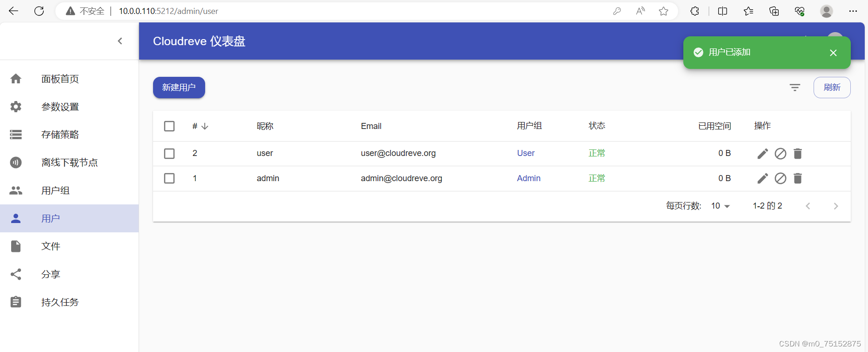This screenshot has height=352, width=868.
Task: Edit the admin@cloudreve.org account
Action: click(x=763, y=178)
